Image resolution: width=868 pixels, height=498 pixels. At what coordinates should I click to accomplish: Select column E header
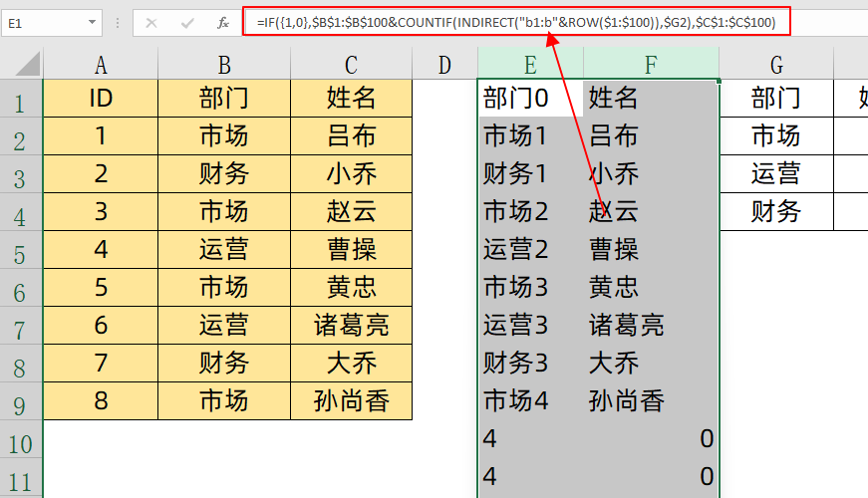(530, 64)
